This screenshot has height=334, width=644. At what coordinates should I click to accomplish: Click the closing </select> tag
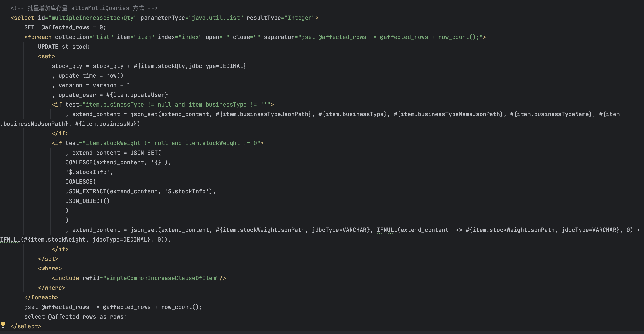[x=26, y=326]
